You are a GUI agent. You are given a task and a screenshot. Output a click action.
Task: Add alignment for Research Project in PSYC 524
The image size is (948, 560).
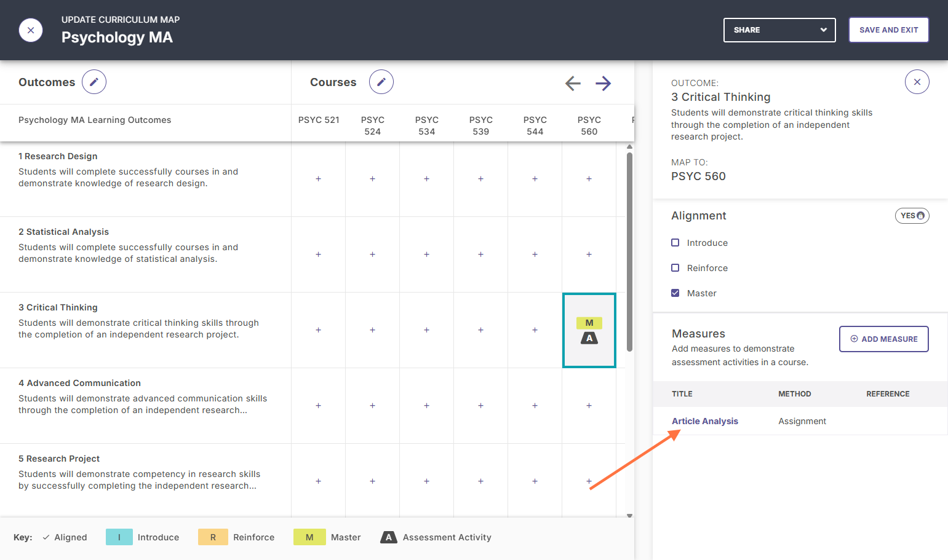(372, 481)
